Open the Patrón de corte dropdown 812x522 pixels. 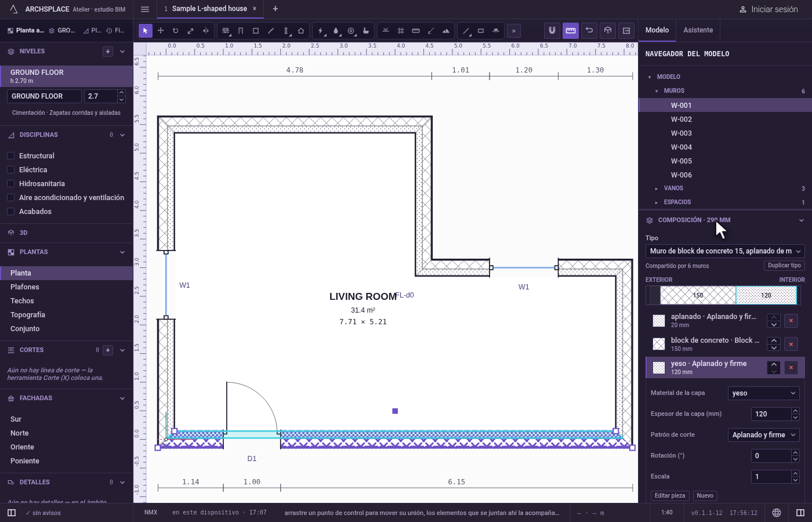(764, 435)
